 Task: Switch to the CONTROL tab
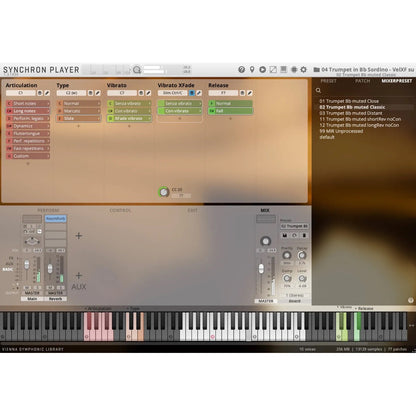(120, 210)
